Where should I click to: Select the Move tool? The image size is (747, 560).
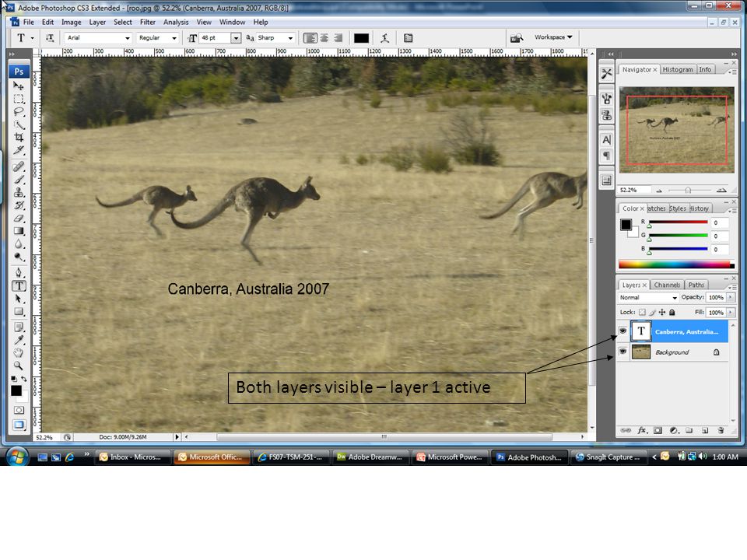19,86
